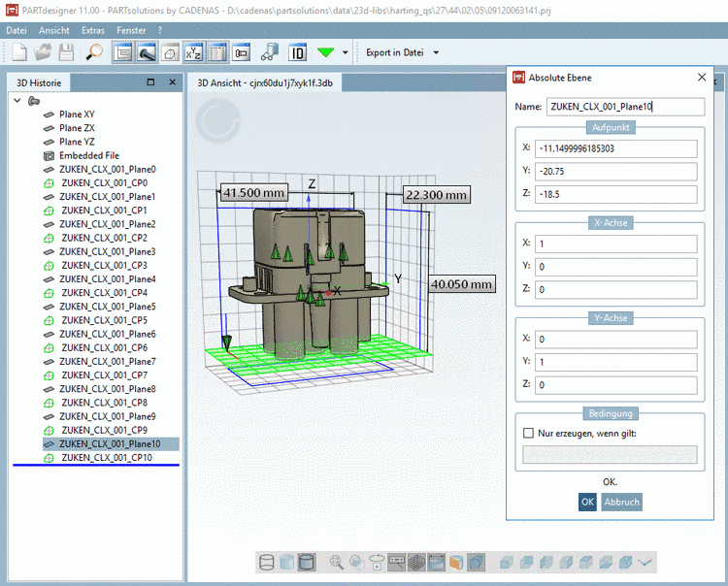Click the new document icon
Viewport: 728px width, 586px height.
tap(18, 52)
